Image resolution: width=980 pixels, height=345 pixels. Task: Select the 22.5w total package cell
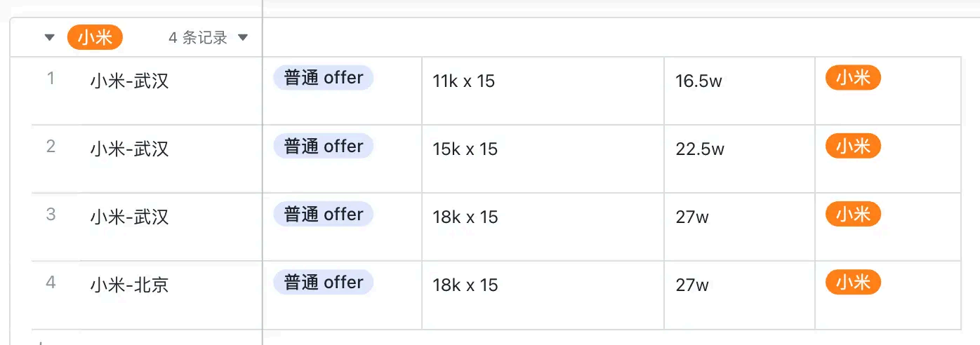point(700,149)
